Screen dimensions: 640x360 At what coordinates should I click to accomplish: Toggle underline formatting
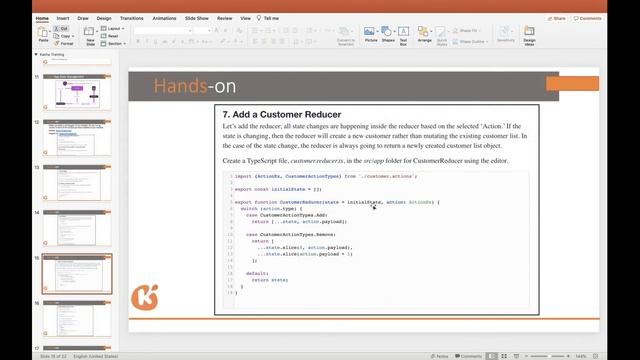156,42
